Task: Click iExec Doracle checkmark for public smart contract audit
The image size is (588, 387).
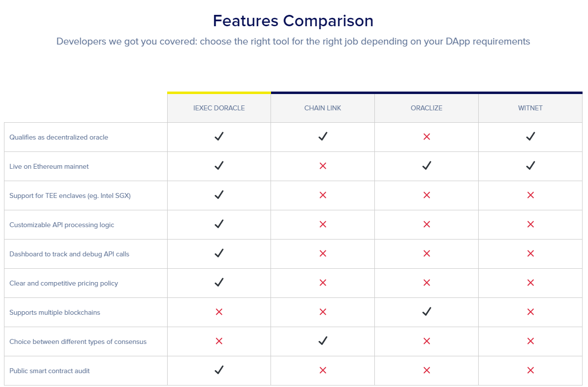Action: tap(219, 370)
